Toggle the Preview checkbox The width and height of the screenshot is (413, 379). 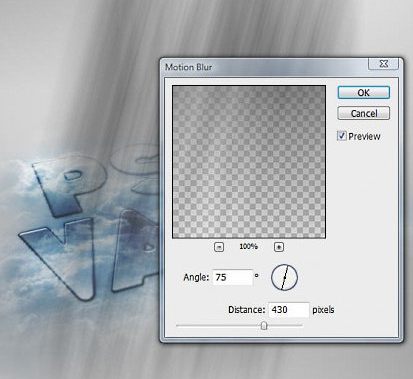tap(342, 136)
